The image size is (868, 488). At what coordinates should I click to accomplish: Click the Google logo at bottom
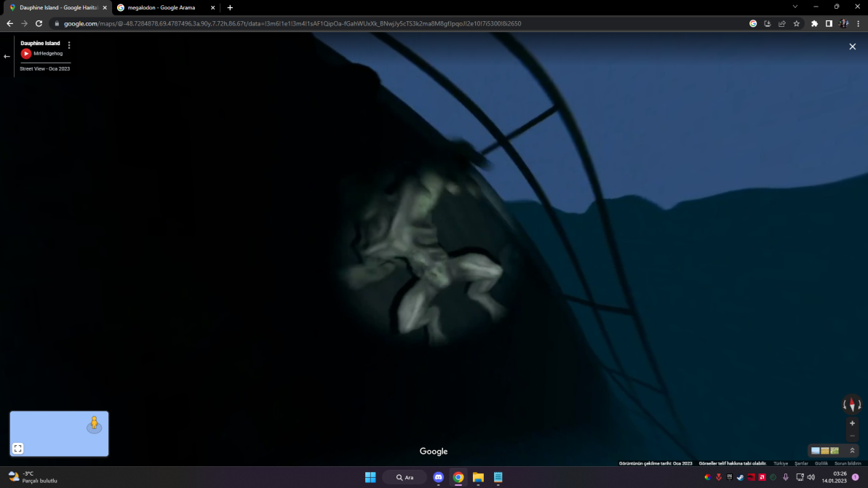click(434, 452)
